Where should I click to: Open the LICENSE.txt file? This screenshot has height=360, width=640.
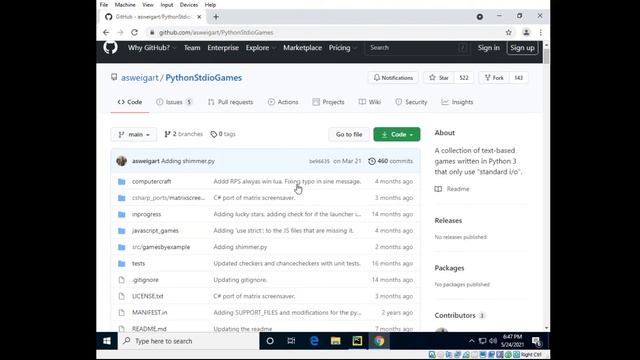coord(147,296)
